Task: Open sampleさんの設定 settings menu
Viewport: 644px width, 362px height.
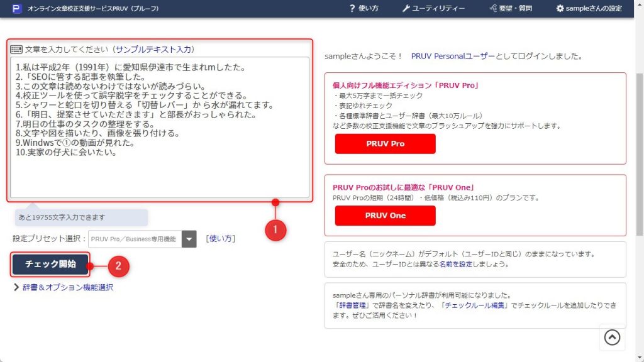Action: (x=589, y=8)
